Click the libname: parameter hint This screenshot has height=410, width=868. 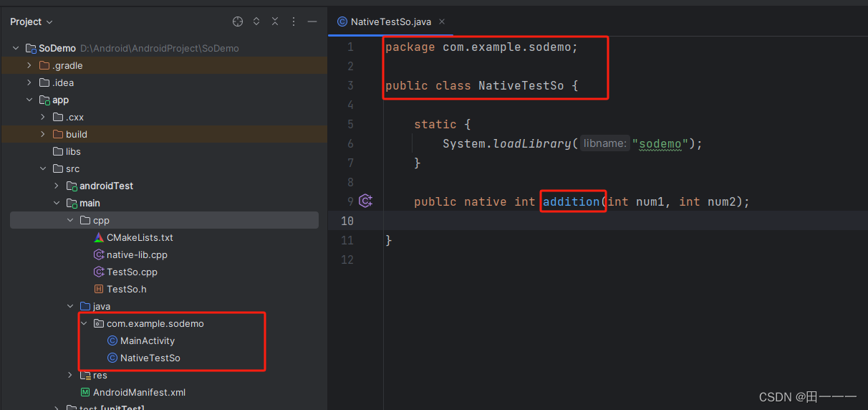point(604,143)
